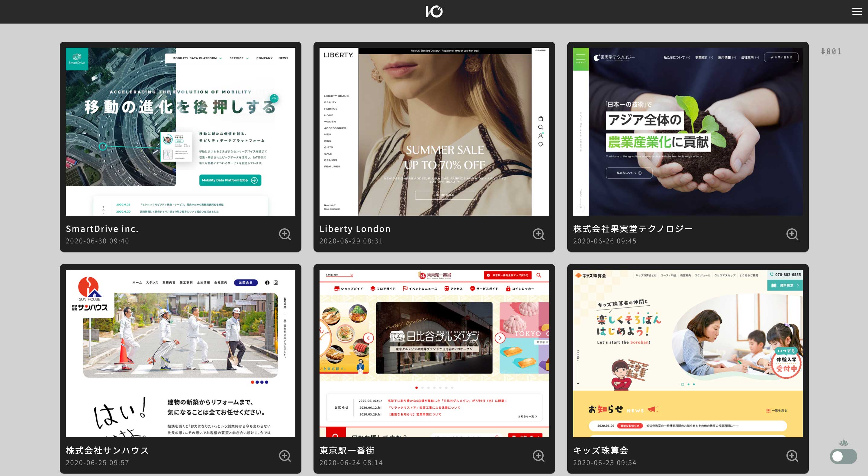Image resolution: width=868 pixels, height=476 pixels.
Task: Open 果実堂テクノロジー website thumbnail
Action: 688,131
